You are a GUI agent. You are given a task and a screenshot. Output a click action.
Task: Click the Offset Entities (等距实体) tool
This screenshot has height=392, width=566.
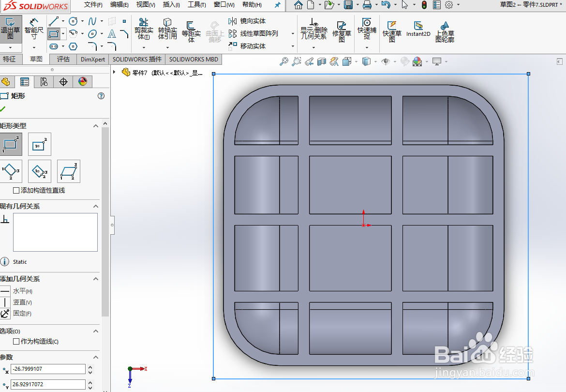point(192,29)
